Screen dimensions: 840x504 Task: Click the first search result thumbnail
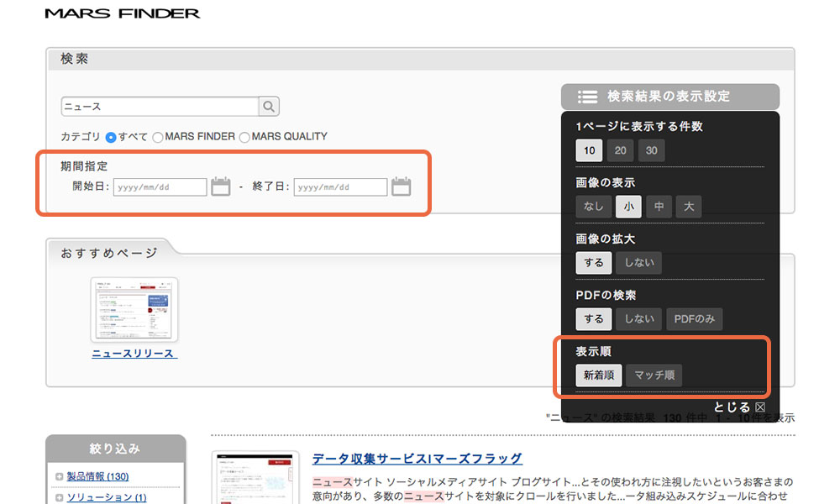tap(255, 478)
